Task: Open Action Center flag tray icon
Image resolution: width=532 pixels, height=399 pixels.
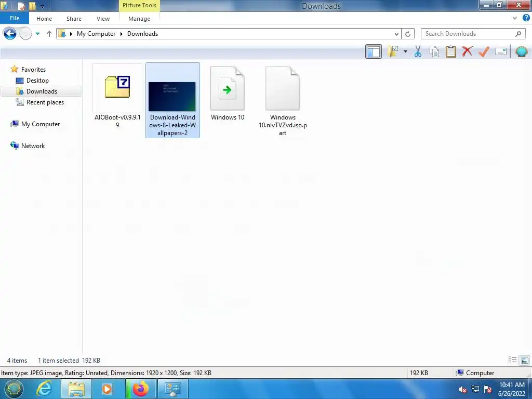Action: pyautogui.click(x=488, y=389)
